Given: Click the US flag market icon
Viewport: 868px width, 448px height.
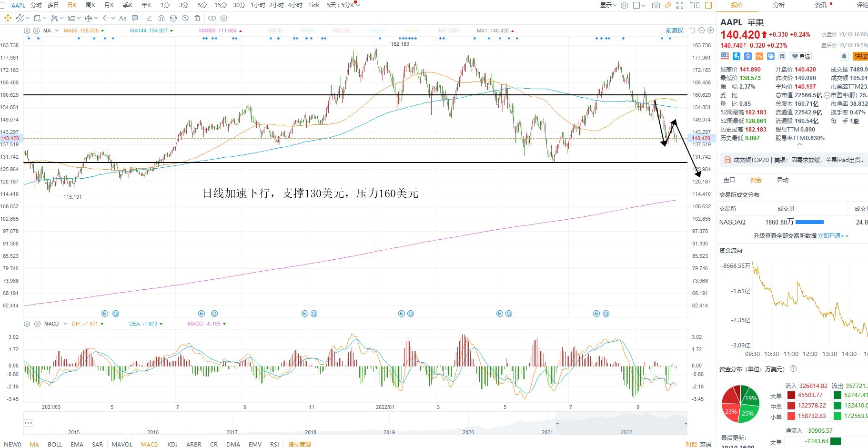Looking at the screenshot, I should pos(725,56).
